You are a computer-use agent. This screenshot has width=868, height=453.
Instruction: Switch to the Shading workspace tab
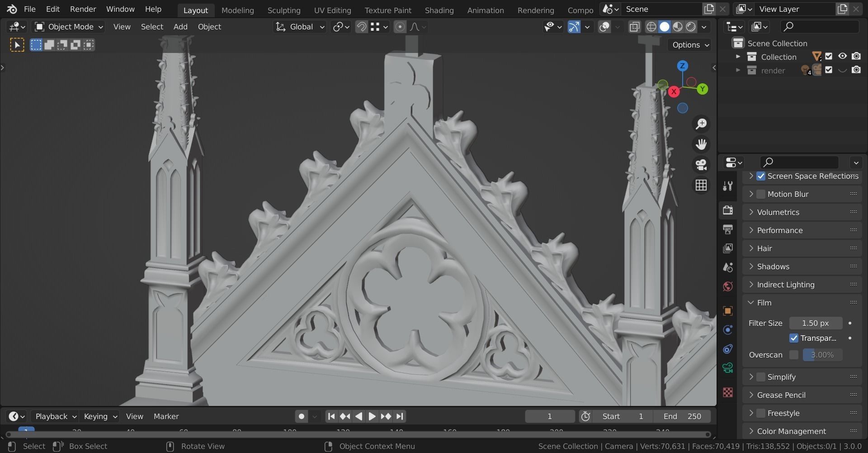click(439, 10)
